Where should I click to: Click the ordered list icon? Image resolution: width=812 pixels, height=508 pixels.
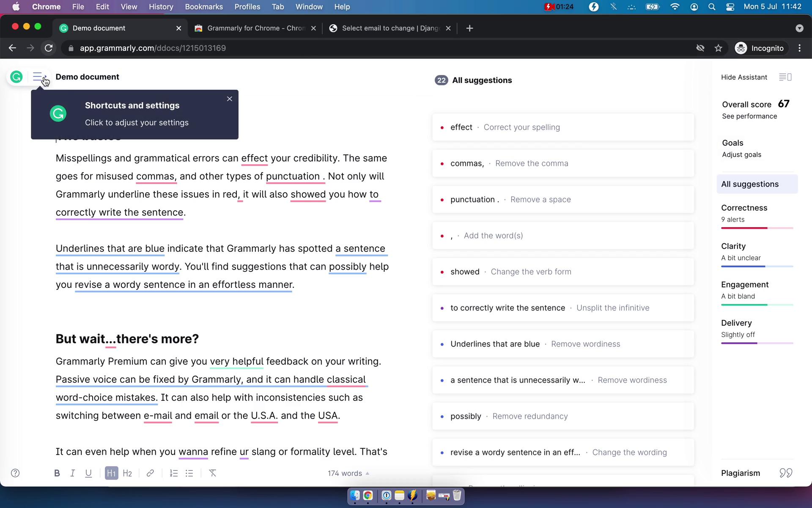click(174, 473)
